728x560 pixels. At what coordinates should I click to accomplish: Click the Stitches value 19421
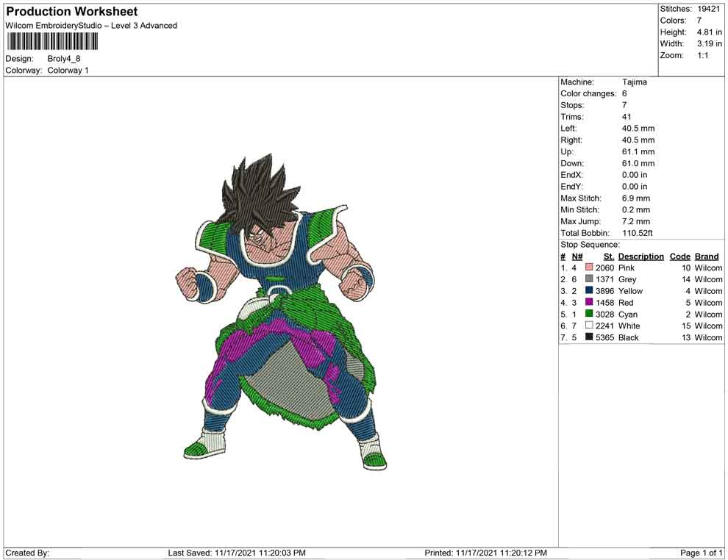707,9
